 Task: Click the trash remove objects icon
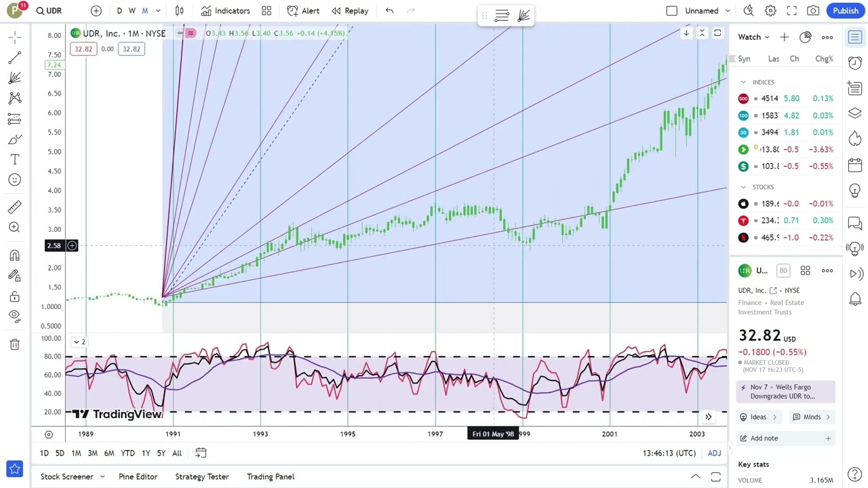pos(14,344)
